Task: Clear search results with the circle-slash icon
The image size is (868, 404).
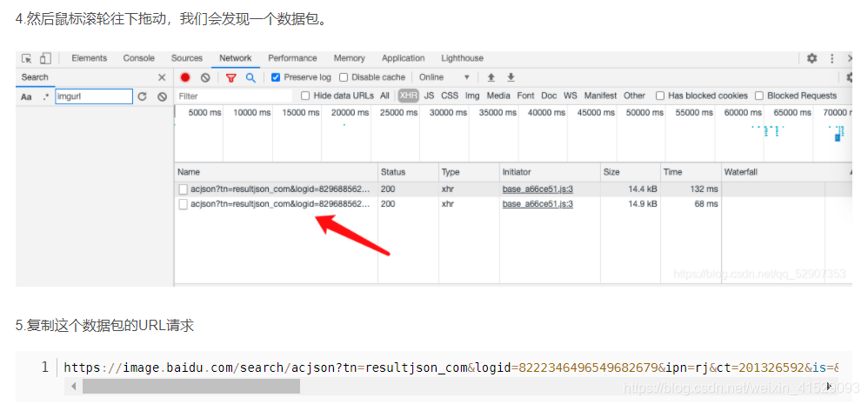Action: coord(162,96)
